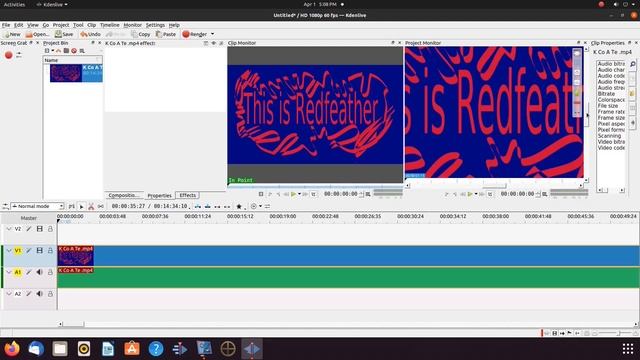The image size is (640, 360).
Task: Open the Files manager from the dock
Action: pos(60,349)
